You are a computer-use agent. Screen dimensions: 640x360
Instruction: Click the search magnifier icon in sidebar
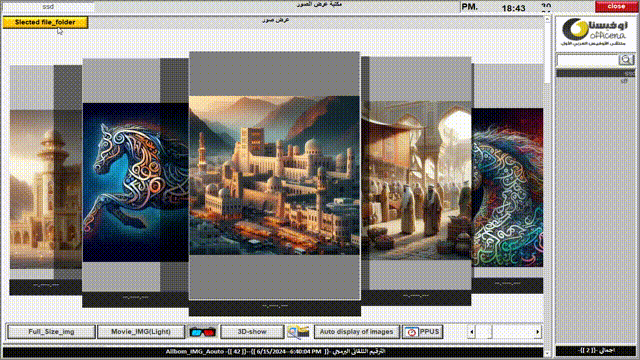tap(626, 60)
